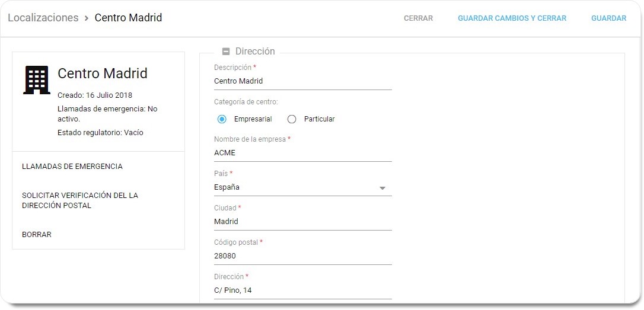Click Guardar cambios y cerrar
Image resolution: width=644 pixels, height=310 pixels.
512,18
